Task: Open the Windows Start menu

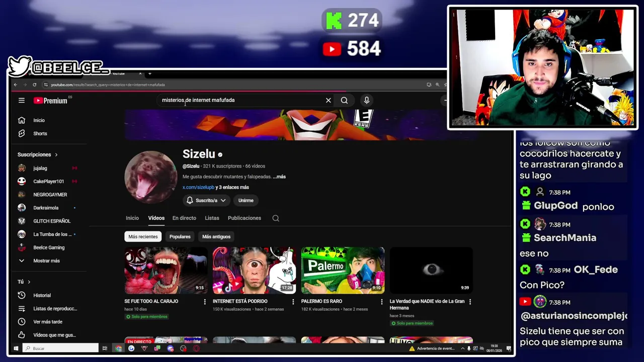Action: [x=16, y=348]
